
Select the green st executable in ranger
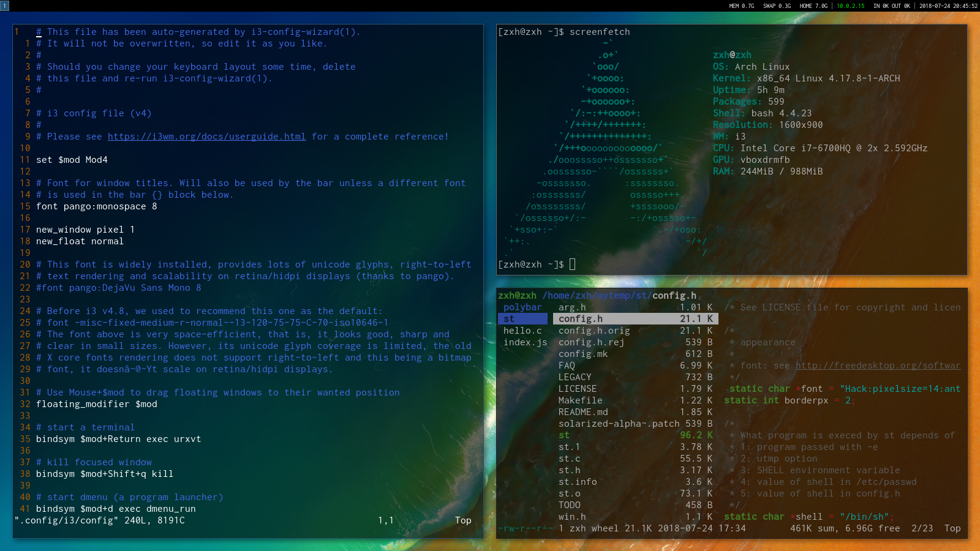636,435
